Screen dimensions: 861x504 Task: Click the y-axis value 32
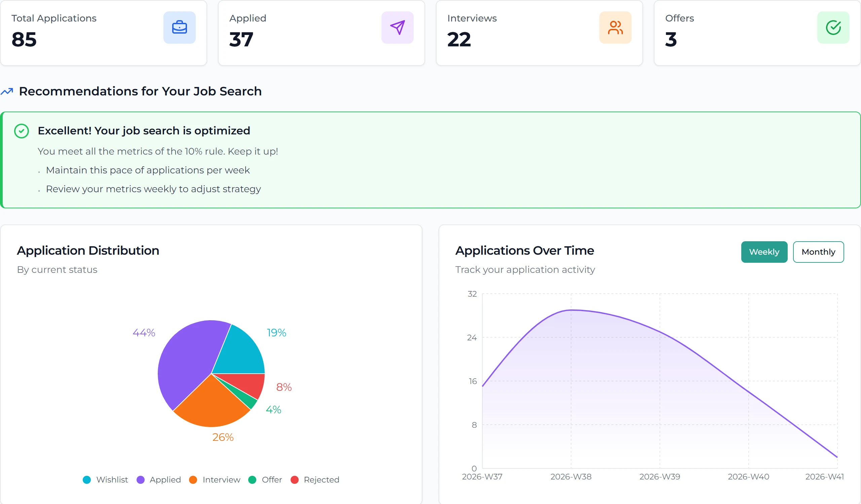click(472, 294)
